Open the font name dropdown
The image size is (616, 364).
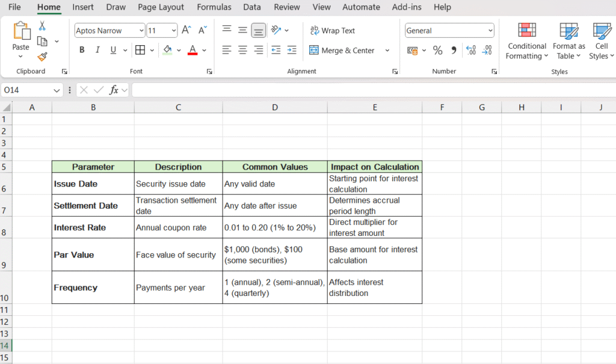(141, 31)
